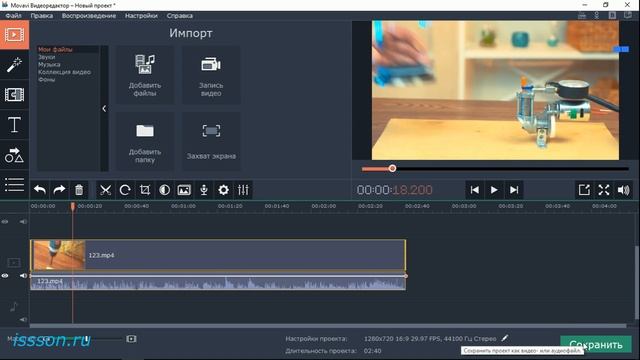This screenshot has width=640, height=360.
Task: Select Фоны category
Action: coord(47,80)
